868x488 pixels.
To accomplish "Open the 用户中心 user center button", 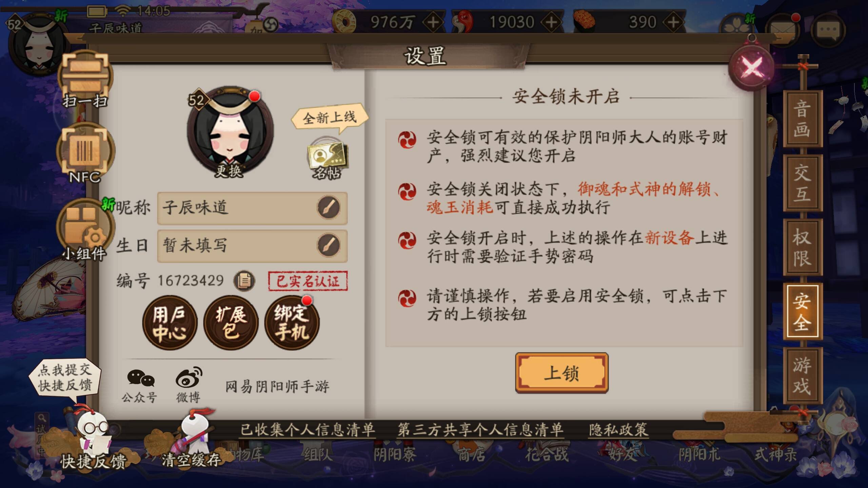I will (x=170, y=323).
